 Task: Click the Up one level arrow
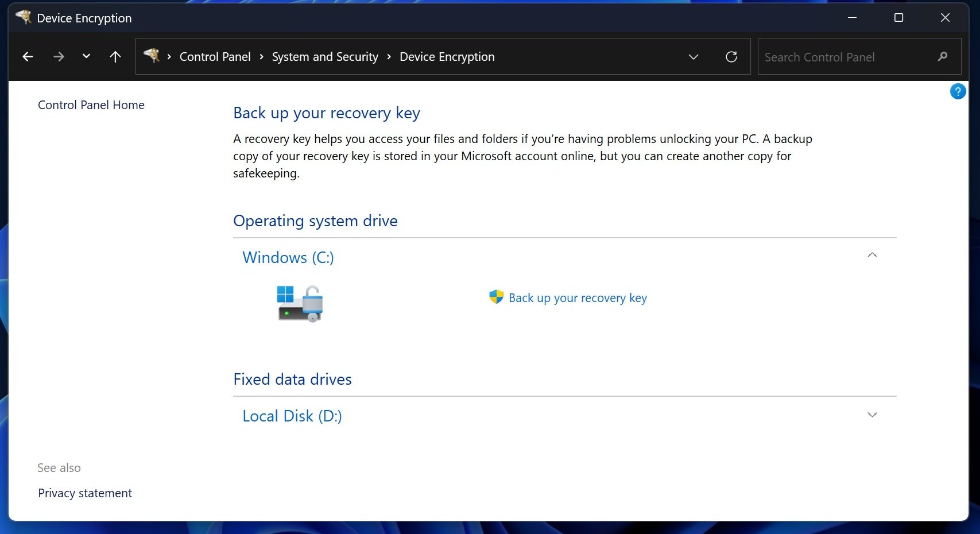pos(115,56)
